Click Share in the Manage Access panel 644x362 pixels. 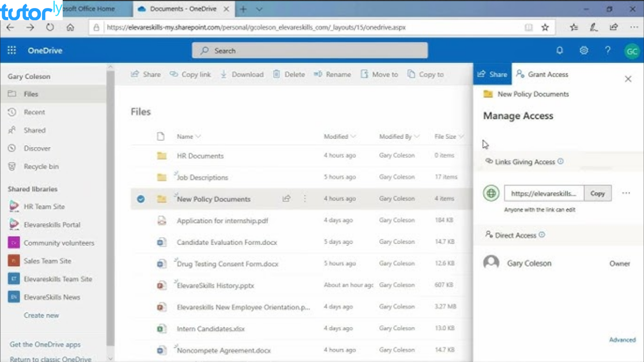[492, 74]
